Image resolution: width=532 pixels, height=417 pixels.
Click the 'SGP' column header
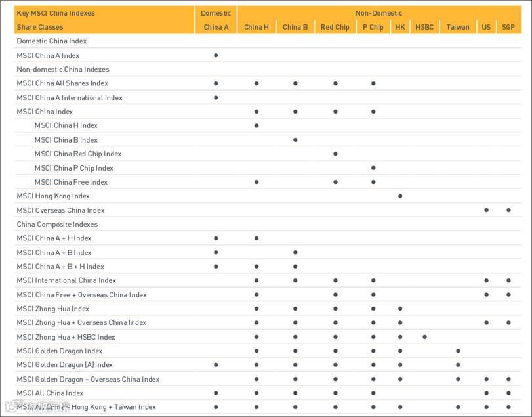coord(508,27)
